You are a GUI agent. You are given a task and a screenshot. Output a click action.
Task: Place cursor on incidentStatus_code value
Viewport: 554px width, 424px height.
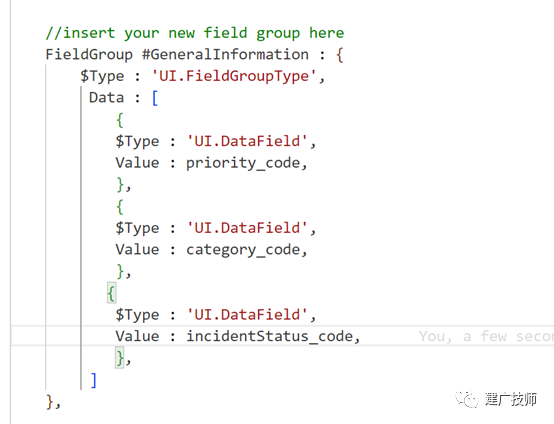point(270,336)
